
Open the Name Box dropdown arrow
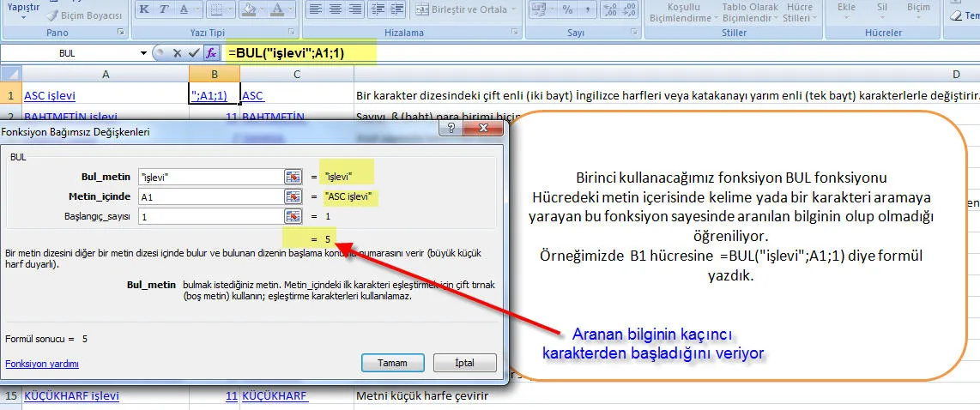(x=143, y=53)
